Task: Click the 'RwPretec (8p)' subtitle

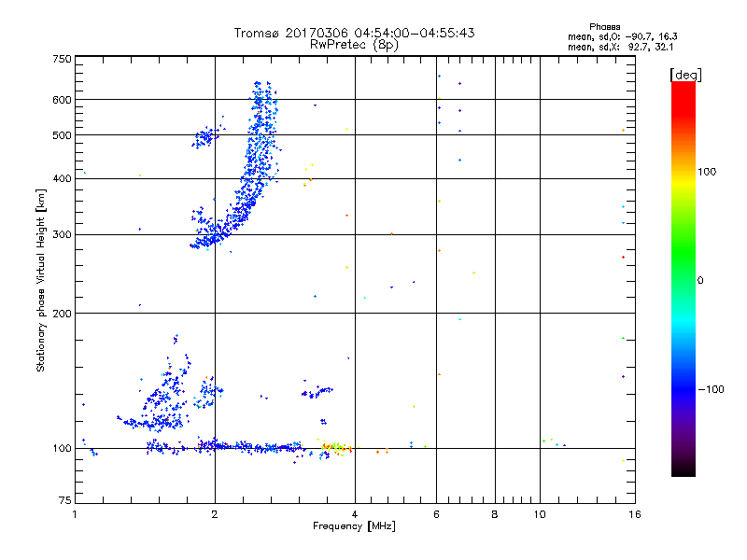Action: tap(354, 45)
